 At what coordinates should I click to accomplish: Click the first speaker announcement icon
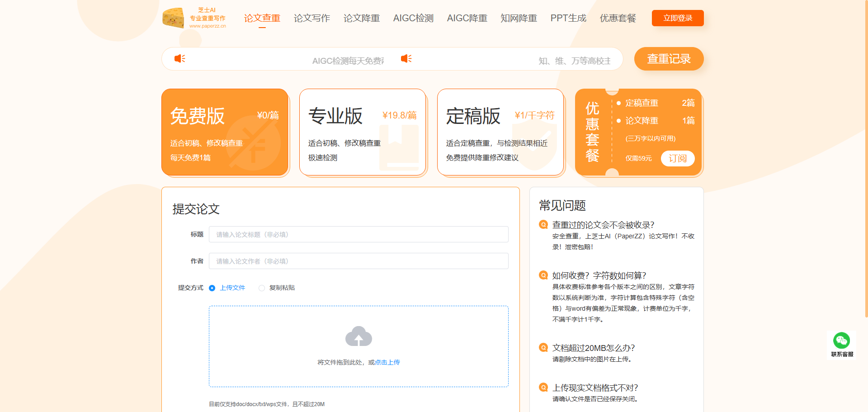(180, 59)
